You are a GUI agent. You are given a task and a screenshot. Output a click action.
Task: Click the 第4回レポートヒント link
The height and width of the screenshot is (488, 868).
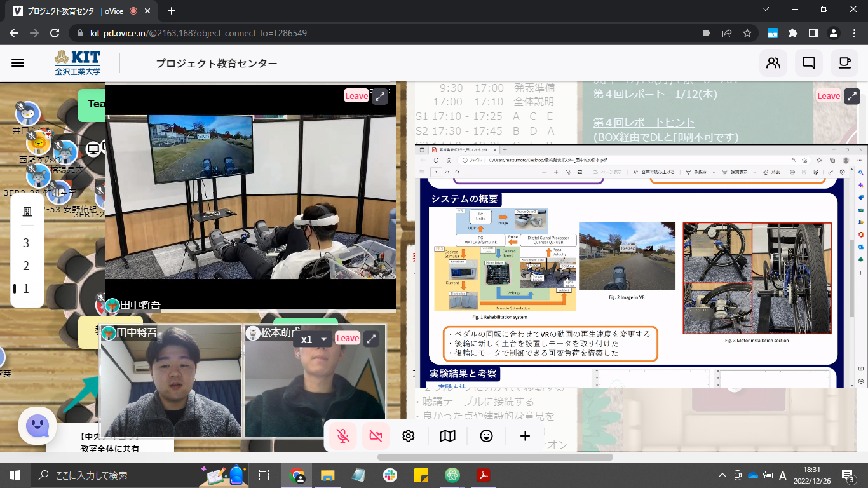click(x=644, y=123)
